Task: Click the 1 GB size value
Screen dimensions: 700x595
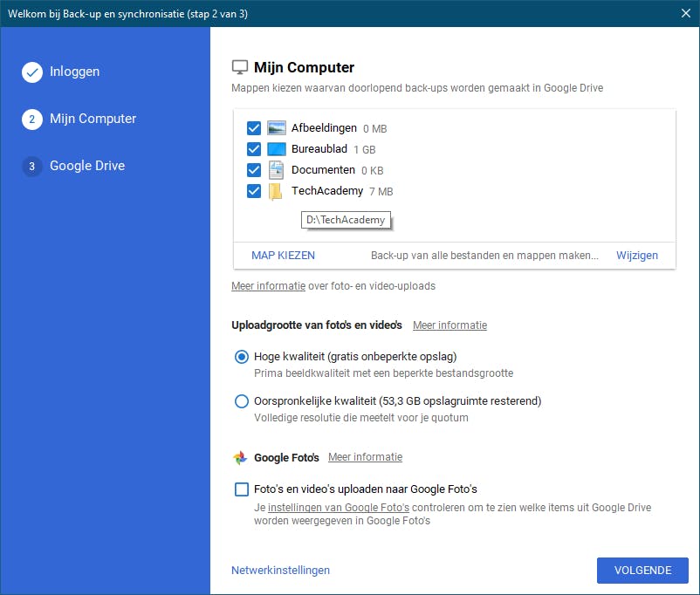Action: pos(365,149)
